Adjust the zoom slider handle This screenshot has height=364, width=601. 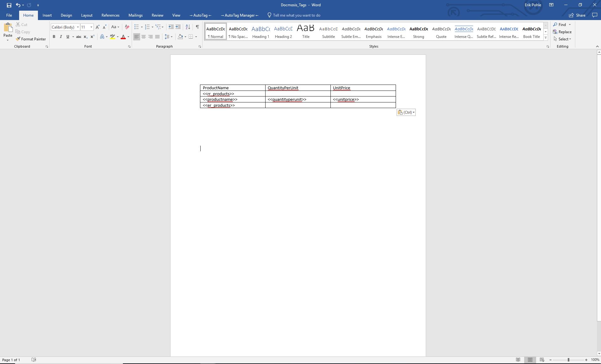pos(568,360)
